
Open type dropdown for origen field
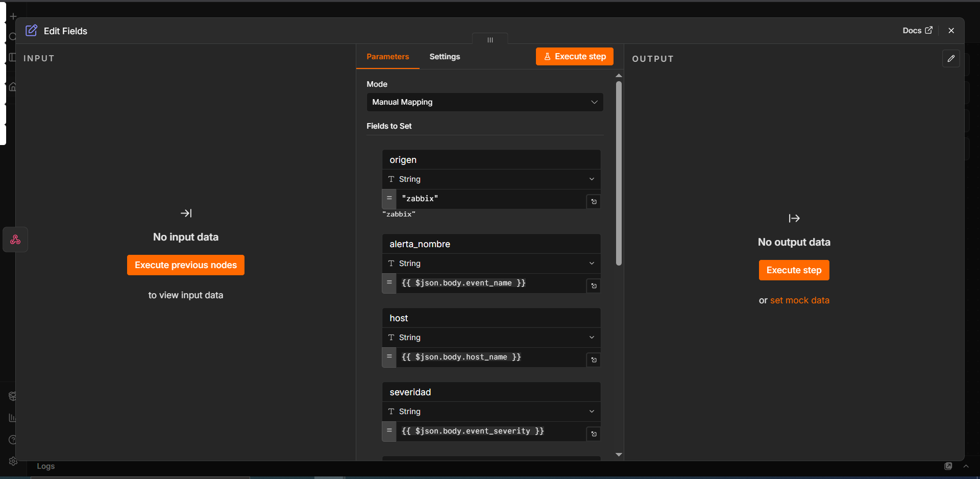coord(491,179)
